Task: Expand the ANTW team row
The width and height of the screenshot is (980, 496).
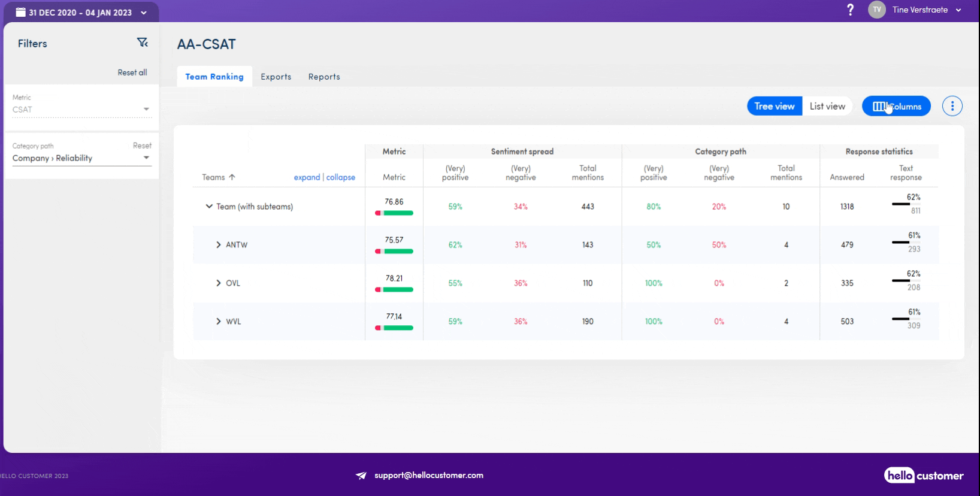Action: tap(219, 245)
